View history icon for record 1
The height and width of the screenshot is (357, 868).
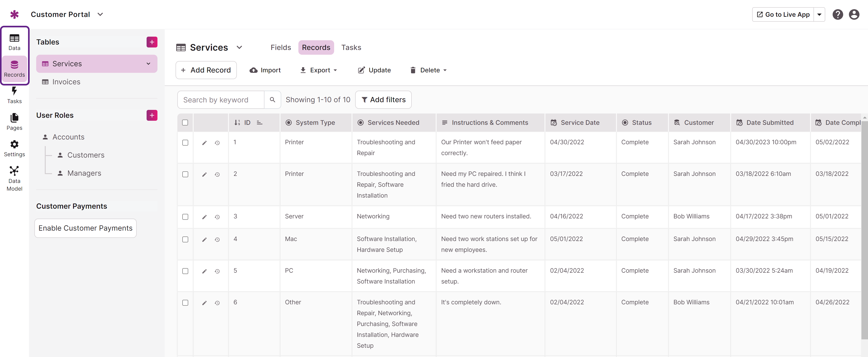click(217, 143)
